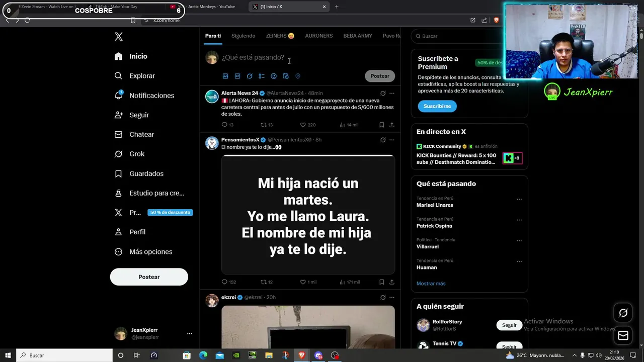This screenshot has height=362, width=644.
Task: Share the PensamientosX post
Action: 392,282
